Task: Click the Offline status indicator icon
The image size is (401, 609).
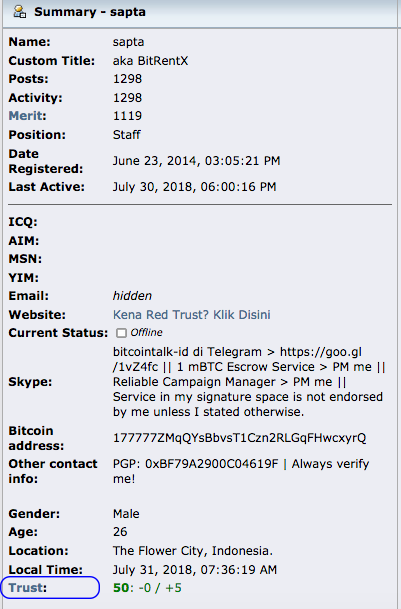Action: (121, 333)
